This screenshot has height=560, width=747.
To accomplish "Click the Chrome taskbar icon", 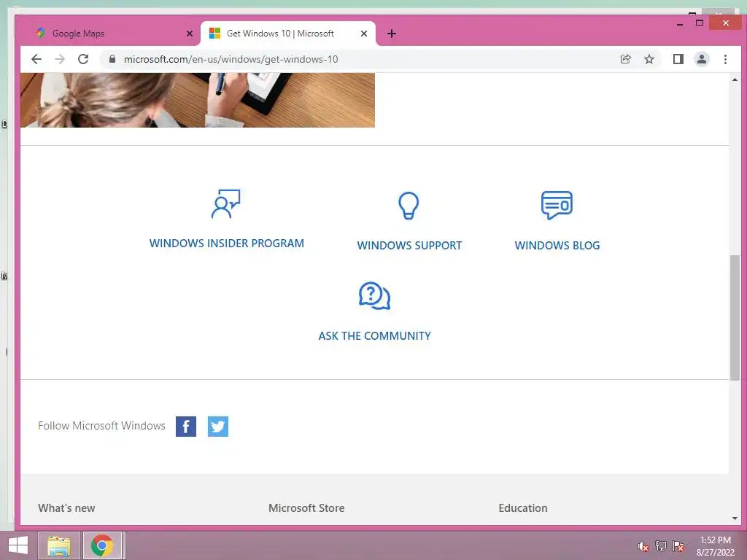I will coord(103,545).
